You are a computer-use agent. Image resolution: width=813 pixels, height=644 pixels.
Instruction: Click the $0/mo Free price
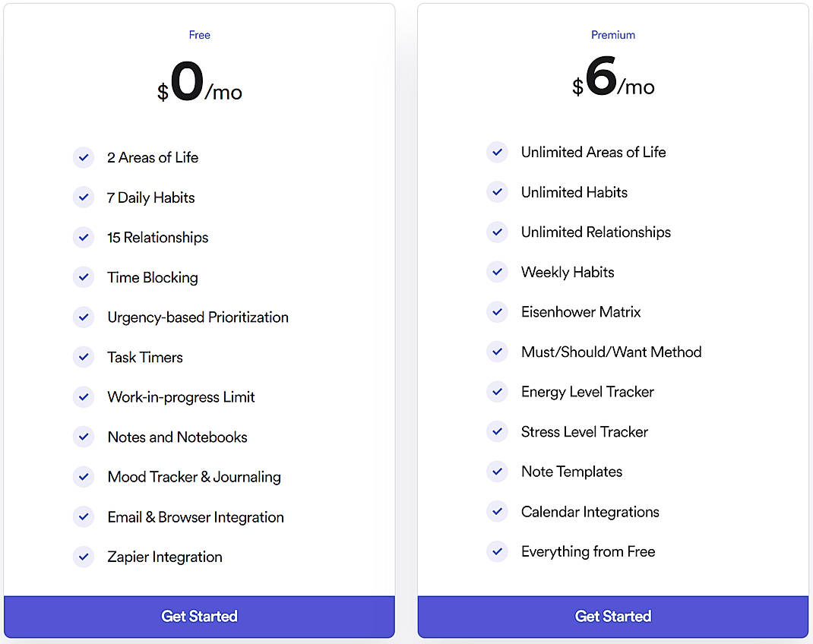[x=199, y=82]
